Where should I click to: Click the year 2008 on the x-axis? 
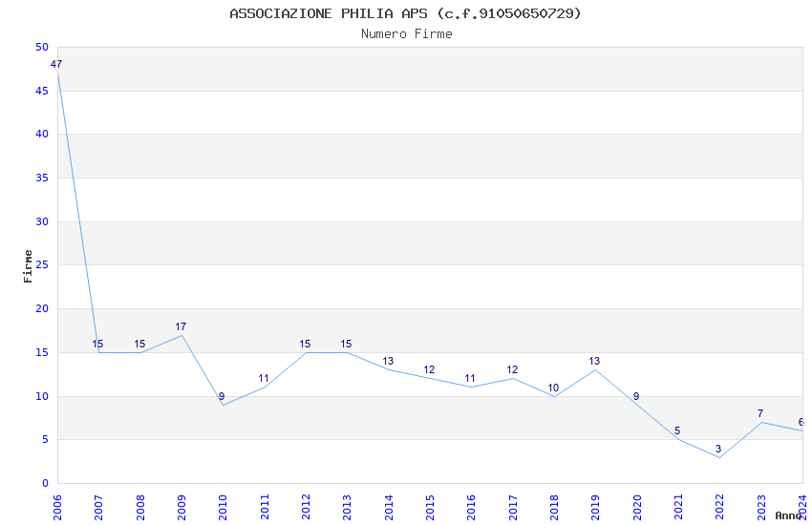[139, 508]
